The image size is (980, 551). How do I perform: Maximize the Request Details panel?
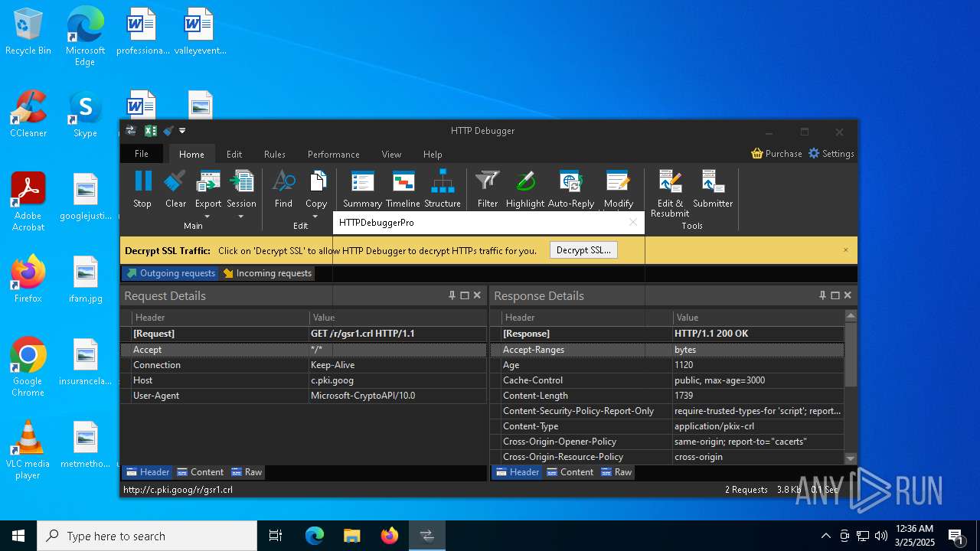tap(465, 295)
